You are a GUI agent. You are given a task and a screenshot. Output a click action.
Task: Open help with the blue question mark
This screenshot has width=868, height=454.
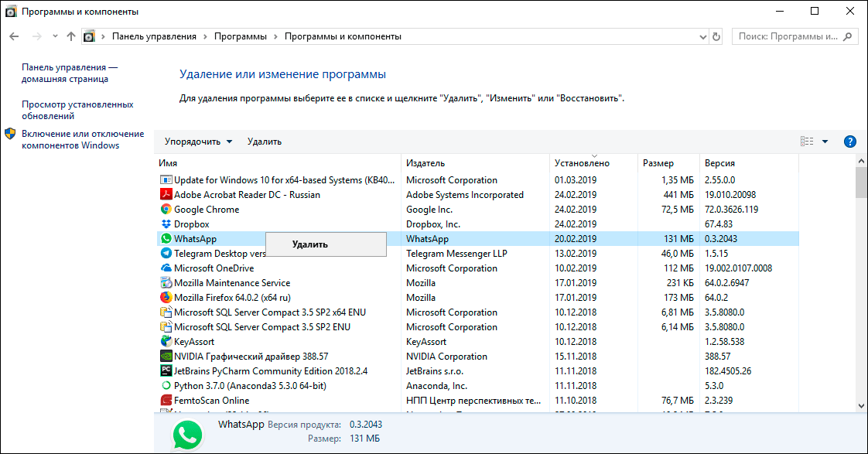tap(849, 142)
